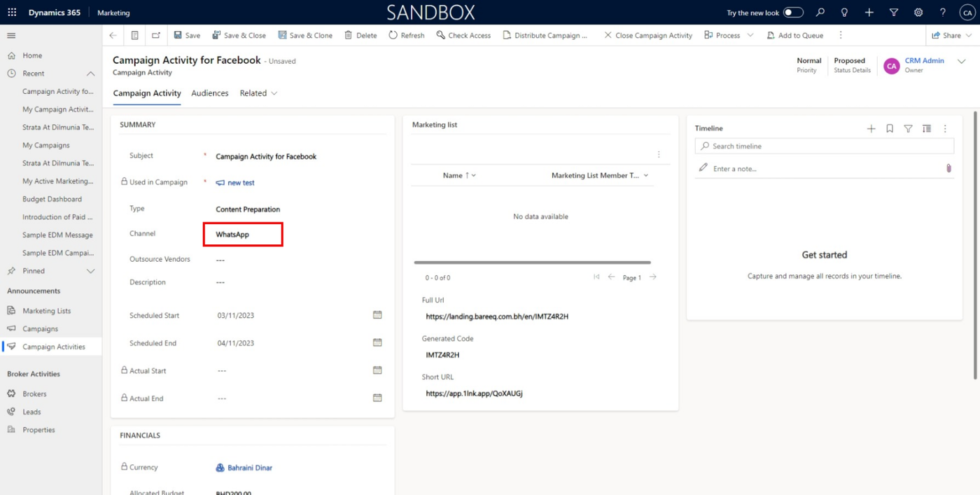Screen dimensions: 980x495
Task: Toggle the Try the new look switch
Action: click(792, 13)
